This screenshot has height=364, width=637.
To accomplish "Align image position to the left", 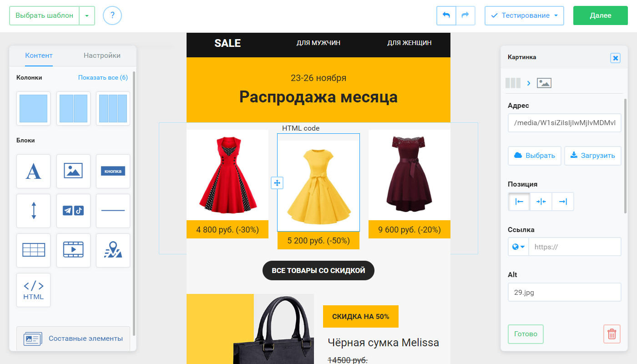I will click(519, 202).
